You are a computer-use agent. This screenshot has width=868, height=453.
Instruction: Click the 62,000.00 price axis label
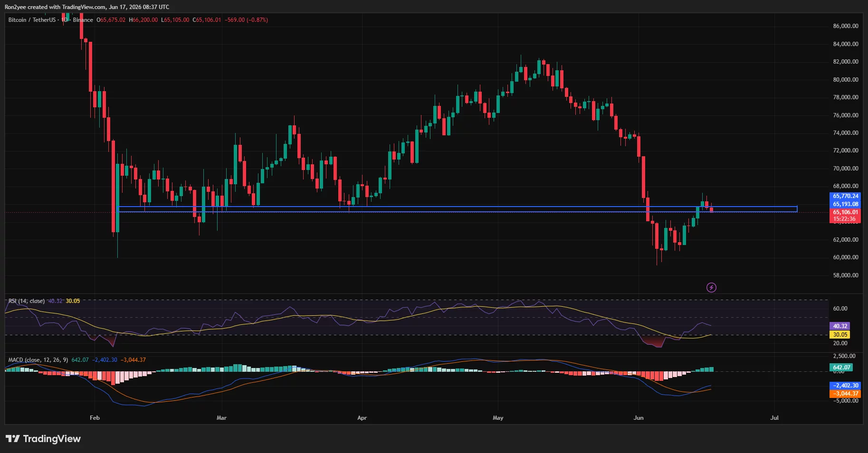coord(846,240)
